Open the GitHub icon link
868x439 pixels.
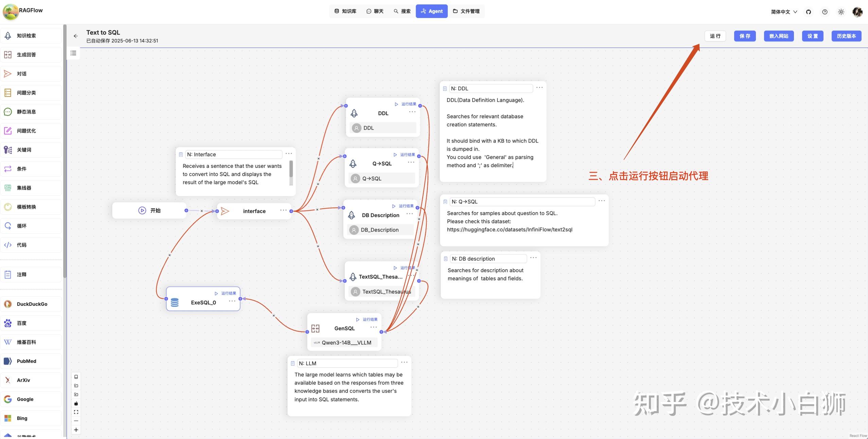pos(809,12)
